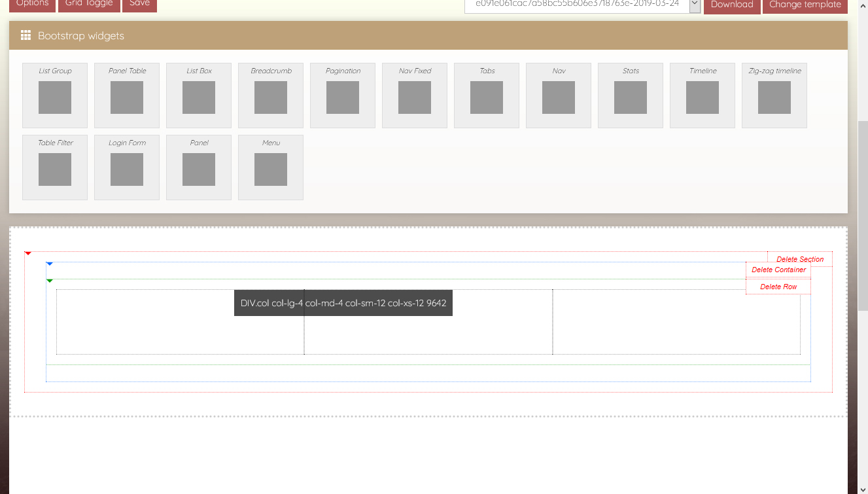Collapse container using blue triangle marker

click(50, 264)
